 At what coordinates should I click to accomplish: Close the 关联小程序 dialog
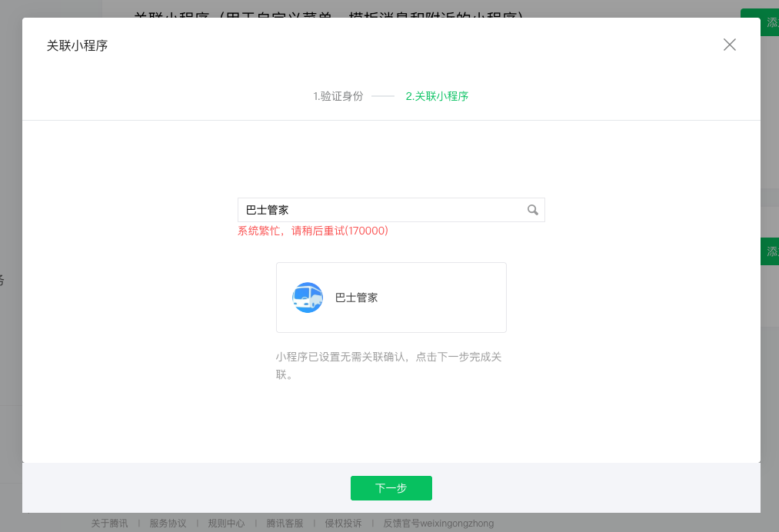[x=729, y=45]
